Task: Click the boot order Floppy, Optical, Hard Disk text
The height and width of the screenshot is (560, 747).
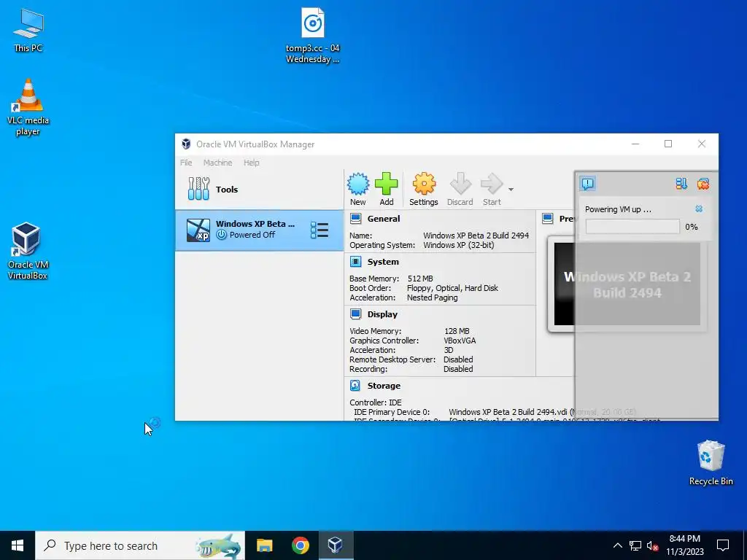Action: coord(452,288)
